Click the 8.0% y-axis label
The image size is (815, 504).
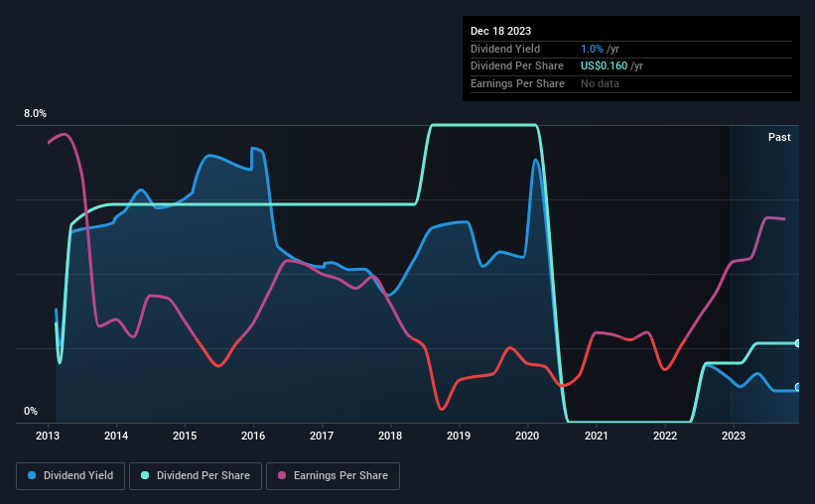(35, 114)
